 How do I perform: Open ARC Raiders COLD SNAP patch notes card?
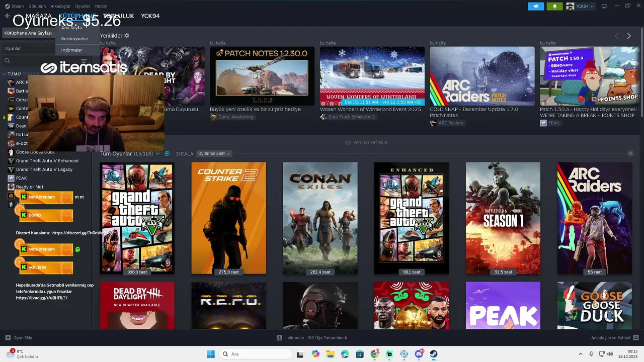(x=482, y=76)
